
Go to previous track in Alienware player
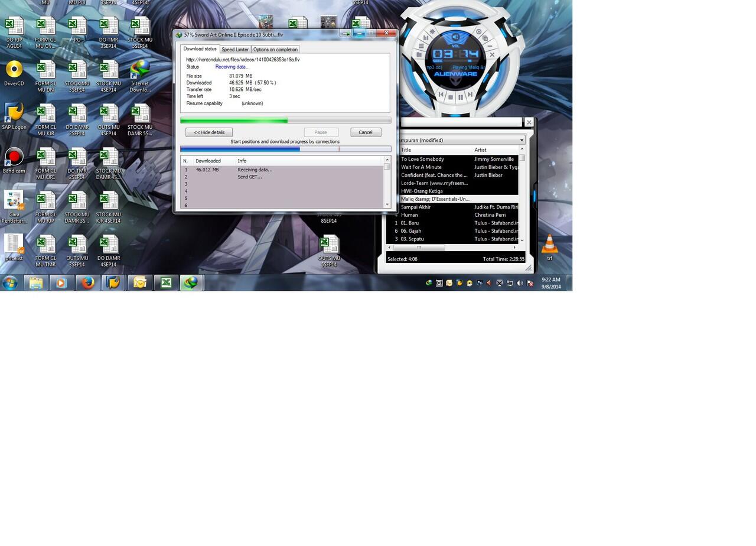(441, 94)
